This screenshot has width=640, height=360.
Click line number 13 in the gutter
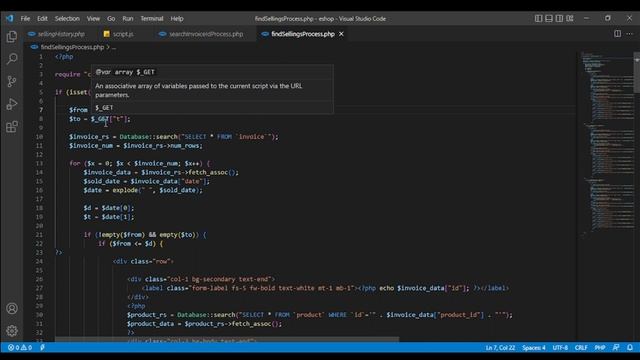click(x=39, y=163)
